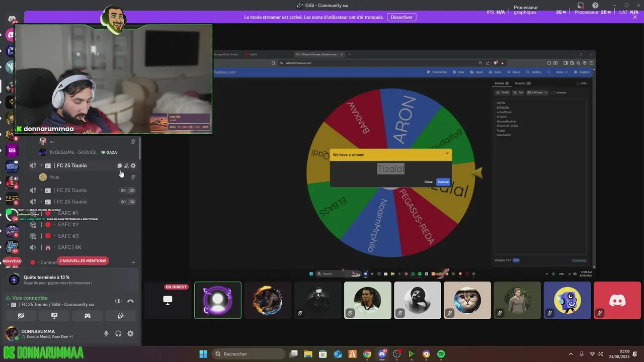Click New in Wheel of Names toolbar
644x362 pixels.
click(459, 72)
